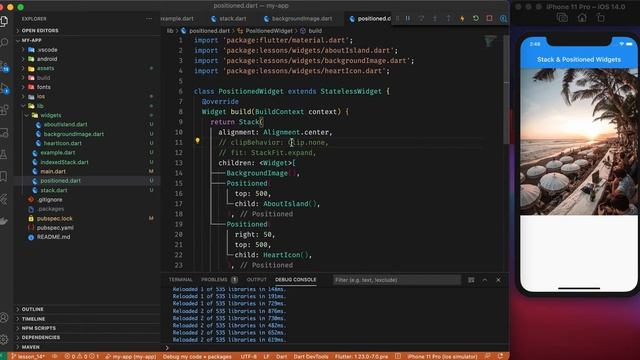640x360 pixels.
Task: Close the bottom panel
Action: pyautogui.click(x=498, y=280)
